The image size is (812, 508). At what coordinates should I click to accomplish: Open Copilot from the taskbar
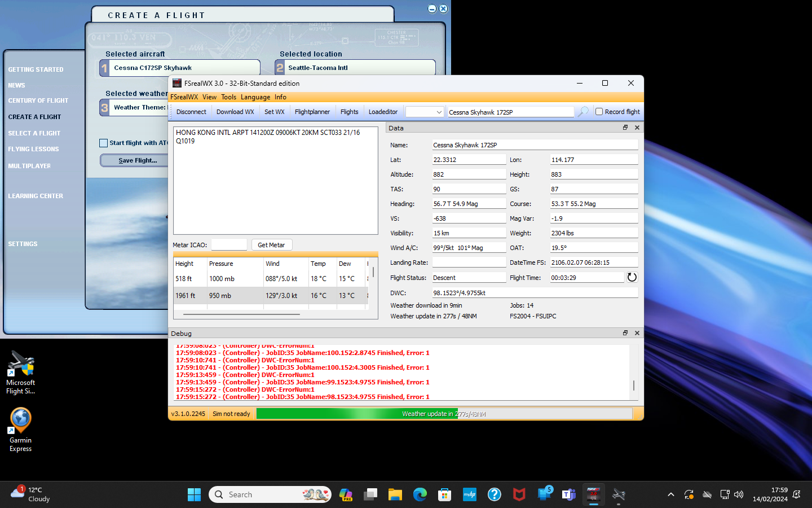point(346,494)
